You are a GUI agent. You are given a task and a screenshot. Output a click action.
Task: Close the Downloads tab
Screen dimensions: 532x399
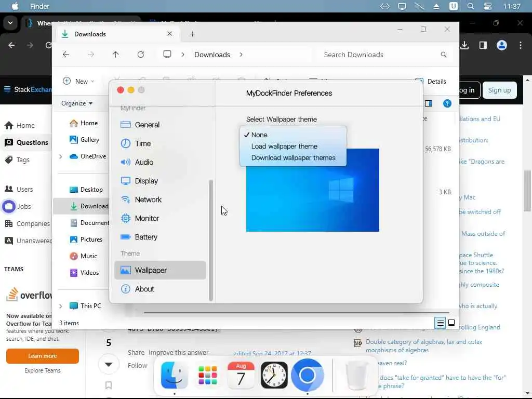pos(170,34)
